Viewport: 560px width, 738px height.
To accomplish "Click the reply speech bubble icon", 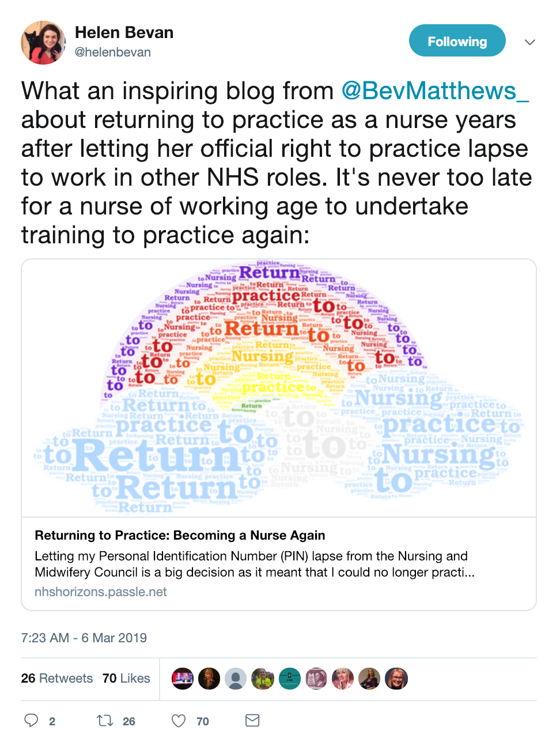I will [x=31, y=720].
